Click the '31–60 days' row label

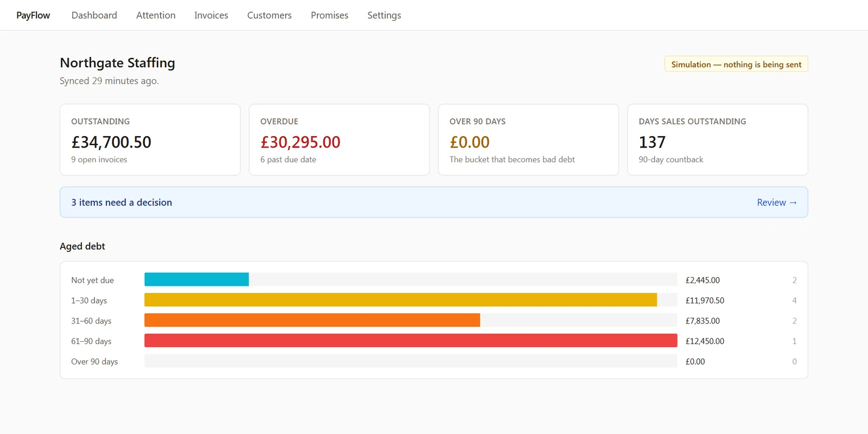click(91, 321)
